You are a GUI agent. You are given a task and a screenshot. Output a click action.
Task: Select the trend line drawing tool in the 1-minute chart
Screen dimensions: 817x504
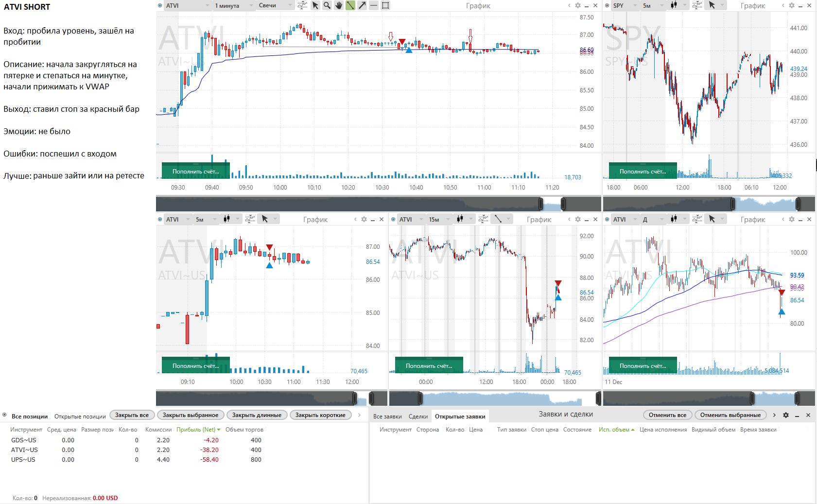click(350, 5)
